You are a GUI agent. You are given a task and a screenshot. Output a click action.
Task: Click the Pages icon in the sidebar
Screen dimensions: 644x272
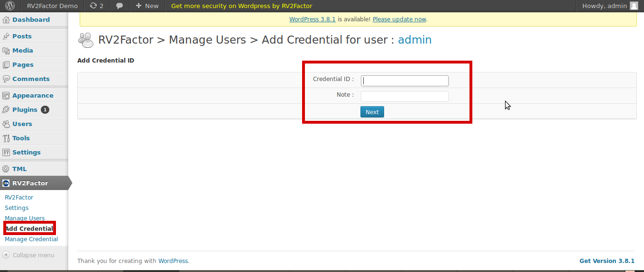(x=6, y=65)
